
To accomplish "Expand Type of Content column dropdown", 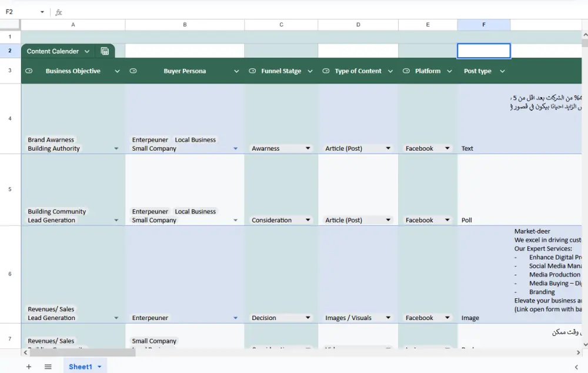I will pyautogui.click(x=390, y=71).
